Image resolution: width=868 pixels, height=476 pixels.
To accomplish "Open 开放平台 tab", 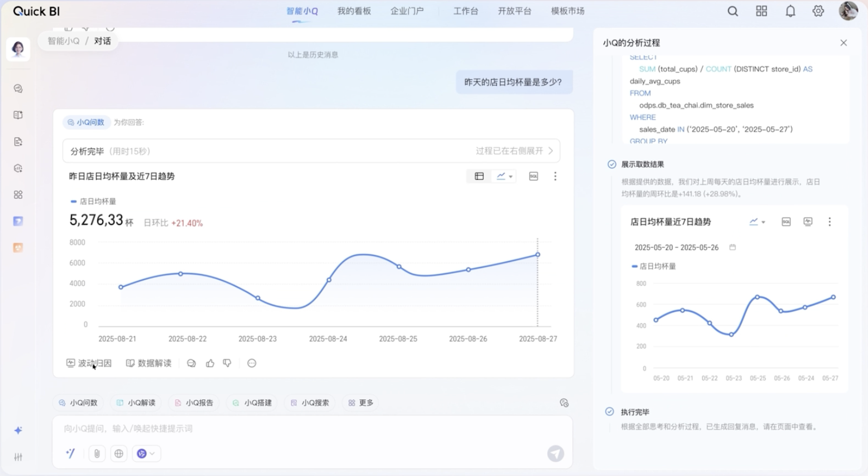I will pyautogui.click(x=515, y=11).
